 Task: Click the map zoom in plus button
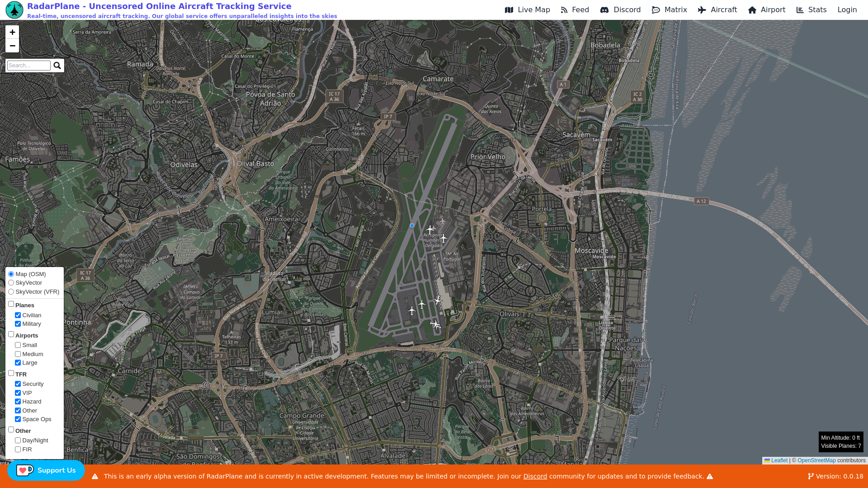tap(12, 32)
